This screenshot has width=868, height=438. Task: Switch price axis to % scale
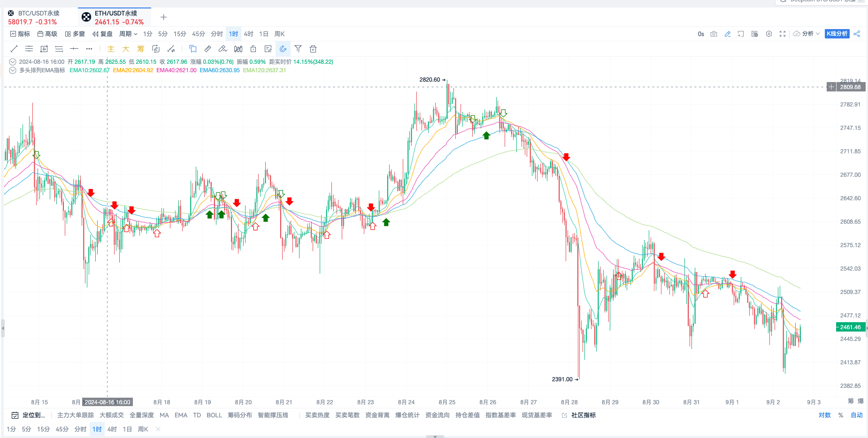841,415
